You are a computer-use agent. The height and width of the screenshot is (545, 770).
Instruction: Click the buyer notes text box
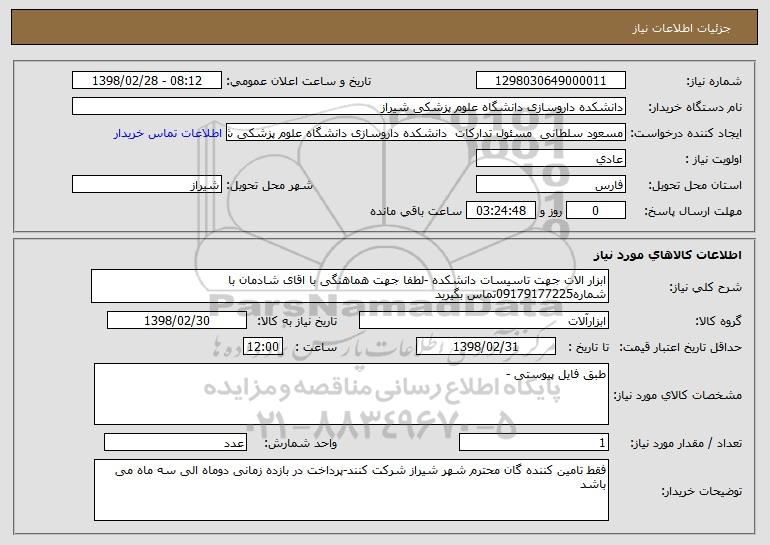pos(351,490)
